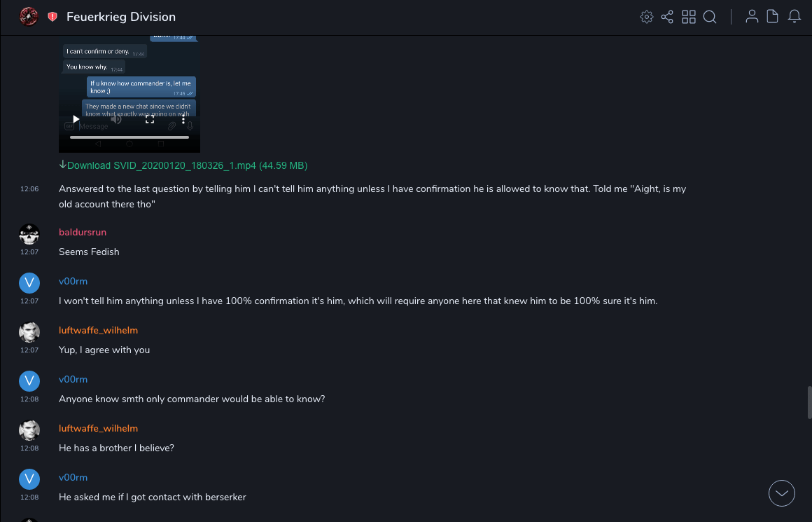This screenshot has height=522, width=812.
Task: Click the luftwaffe_wilhelm username above "Yup, I agree"
Action: click(98, 330)
